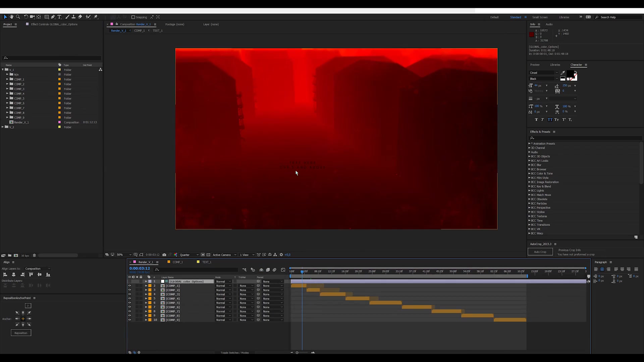Select the Rectangle shape tool
The width and height of the screenshot is (644, 362).
pos(47,17)
